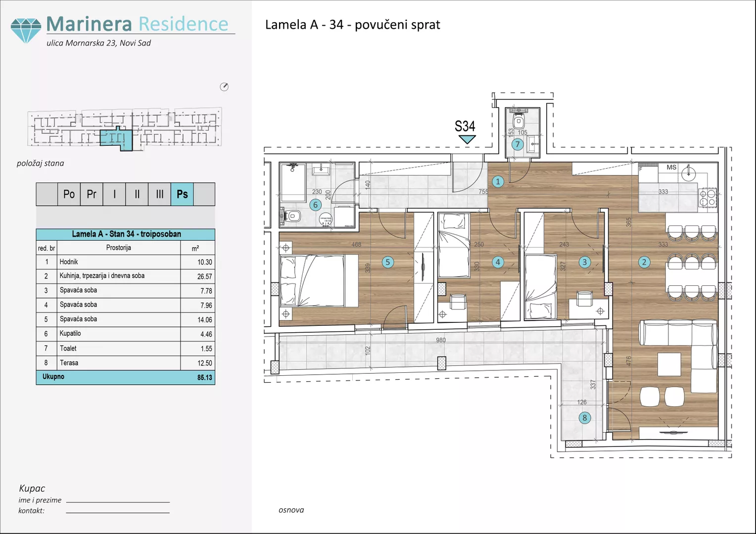Click the address 'ulica Mornarska 23, Novi Sad'
756x534 pixels.
tap(98, 43)
